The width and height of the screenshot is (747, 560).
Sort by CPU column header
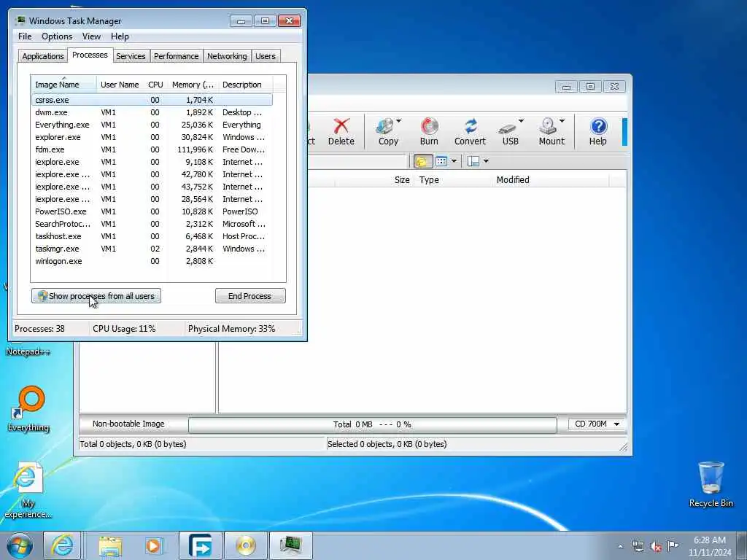point(155,85)
